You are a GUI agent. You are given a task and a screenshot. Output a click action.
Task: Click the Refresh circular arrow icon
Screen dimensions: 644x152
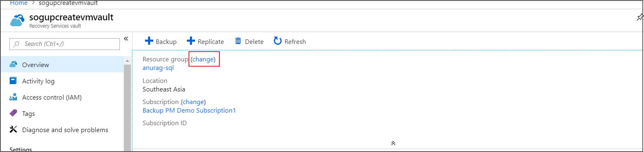[278, 41]
